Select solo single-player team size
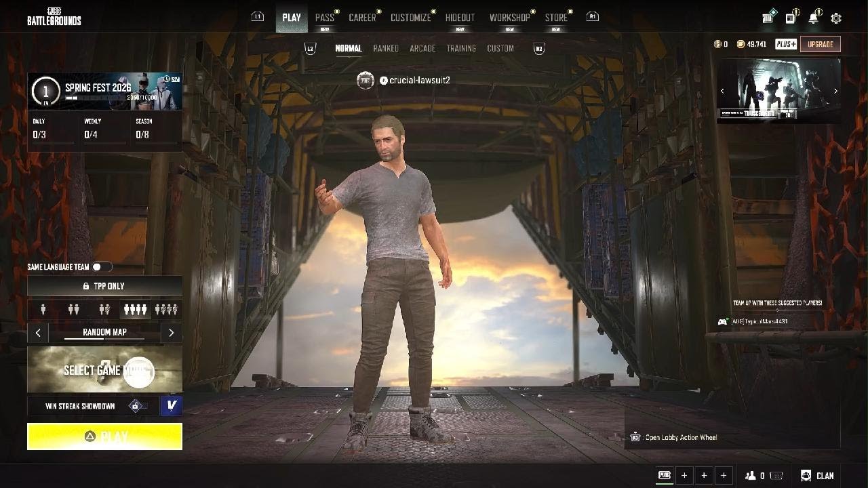The height and width of the screenshot is (488, 868). [43, 310]
